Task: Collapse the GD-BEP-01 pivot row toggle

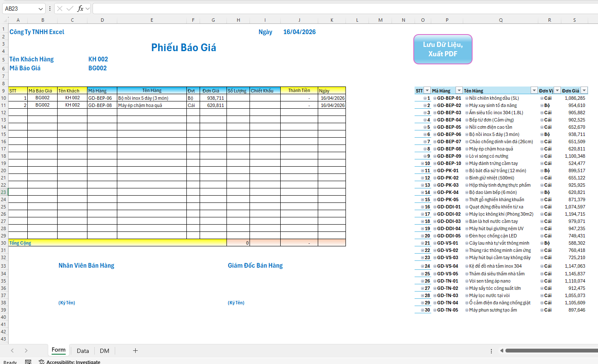Action: click(x=435, y=98)
